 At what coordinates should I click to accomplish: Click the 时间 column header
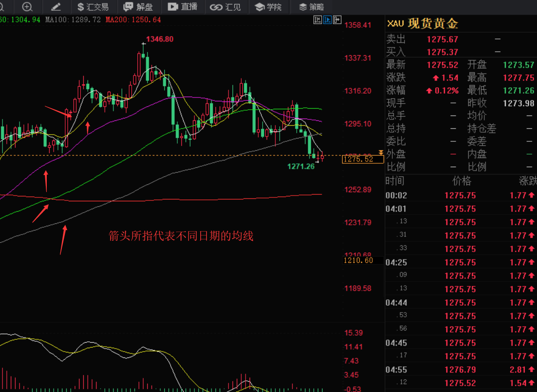[x=395, y=181]
